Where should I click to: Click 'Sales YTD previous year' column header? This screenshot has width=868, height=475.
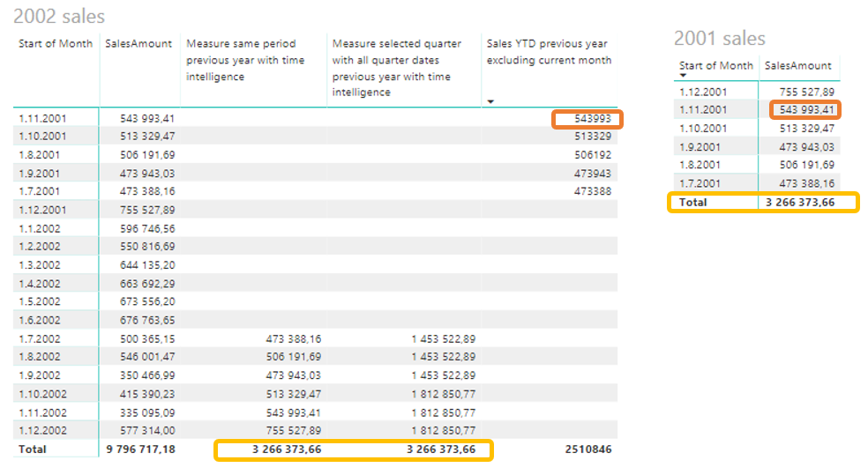(549, 51)
